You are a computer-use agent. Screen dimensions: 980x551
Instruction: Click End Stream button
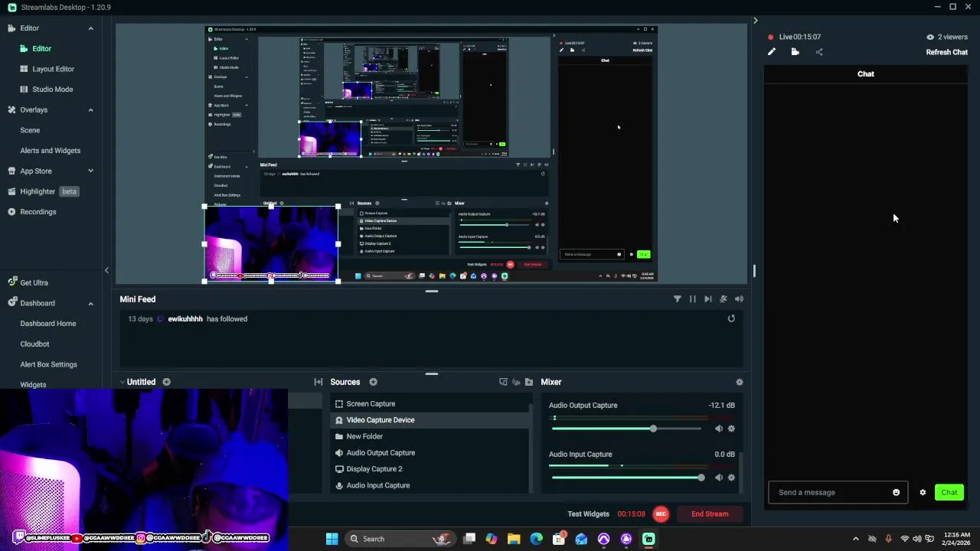coord(710,514)
